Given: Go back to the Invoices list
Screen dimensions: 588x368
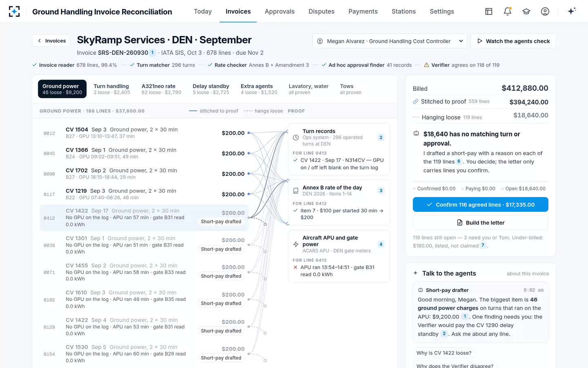Looking at the screenshot, I should tap(51, 41).
